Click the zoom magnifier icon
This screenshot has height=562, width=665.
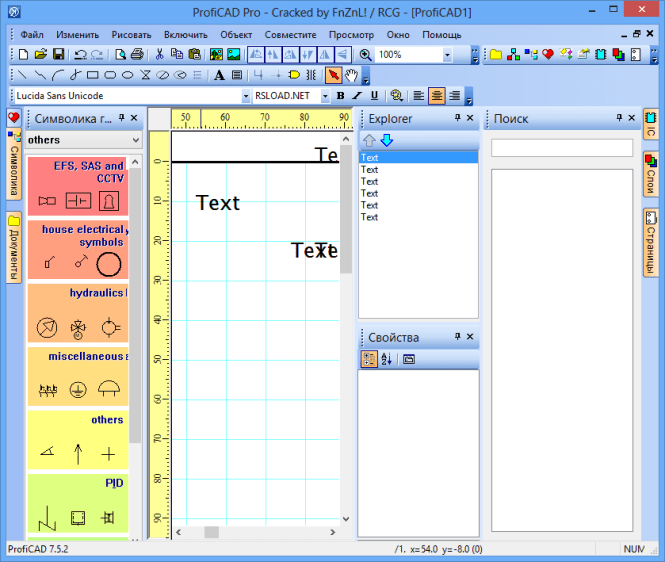tap(365, 55)
